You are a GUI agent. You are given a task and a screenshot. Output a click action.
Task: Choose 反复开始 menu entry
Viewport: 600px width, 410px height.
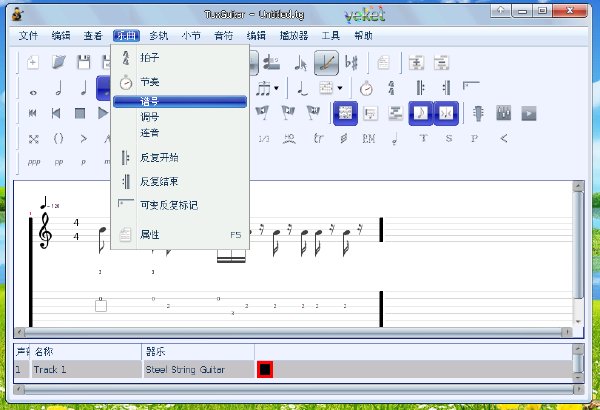click(x=180, y=158)
